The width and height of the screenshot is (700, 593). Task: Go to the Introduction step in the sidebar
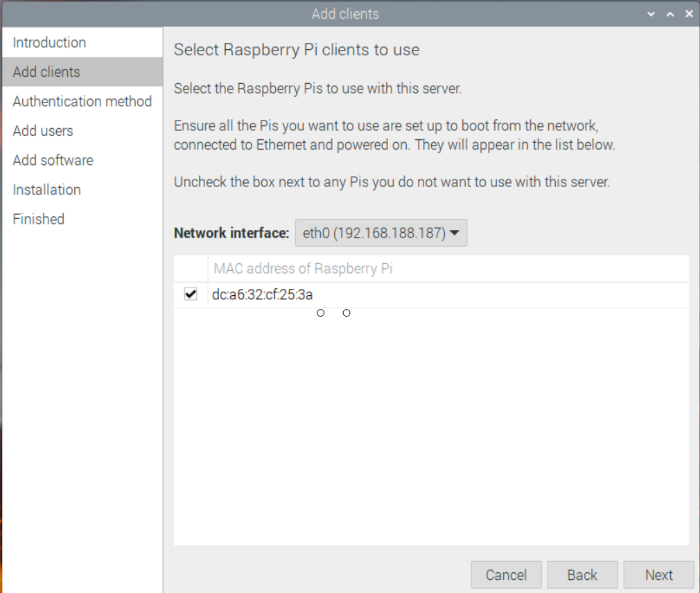pyautogui.click(x=82, y=42)
